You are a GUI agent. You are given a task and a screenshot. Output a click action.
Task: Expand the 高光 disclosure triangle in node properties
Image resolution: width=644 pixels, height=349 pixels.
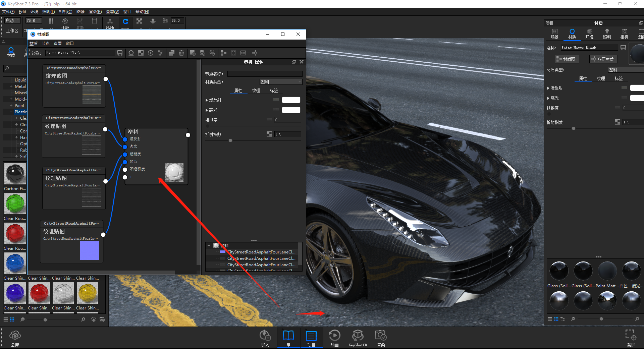pos(207,110)
